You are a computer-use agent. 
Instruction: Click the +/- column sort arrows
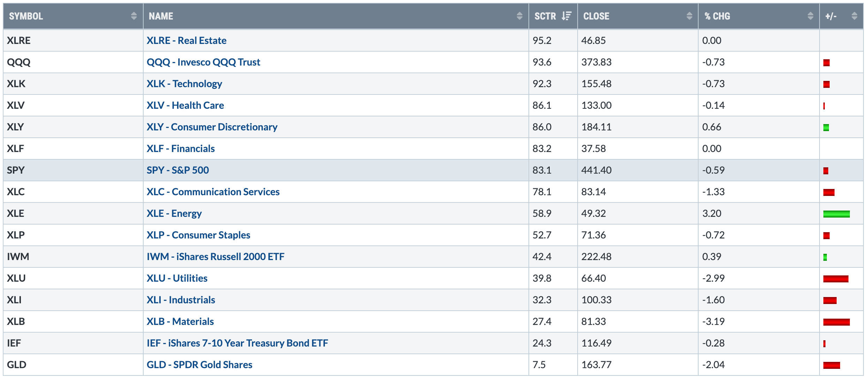click(x=854, y=16)
